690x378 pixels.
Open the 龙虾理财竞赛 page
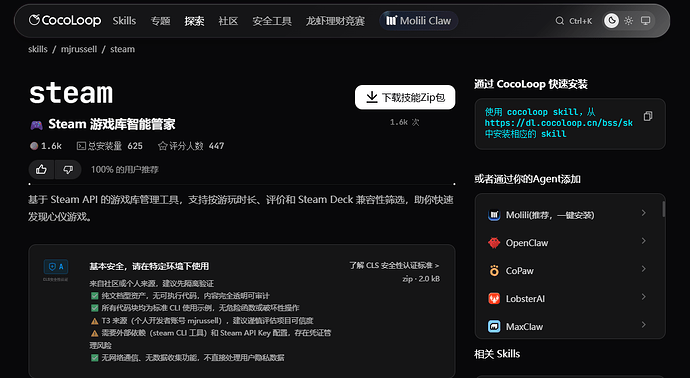click(335, 21)
